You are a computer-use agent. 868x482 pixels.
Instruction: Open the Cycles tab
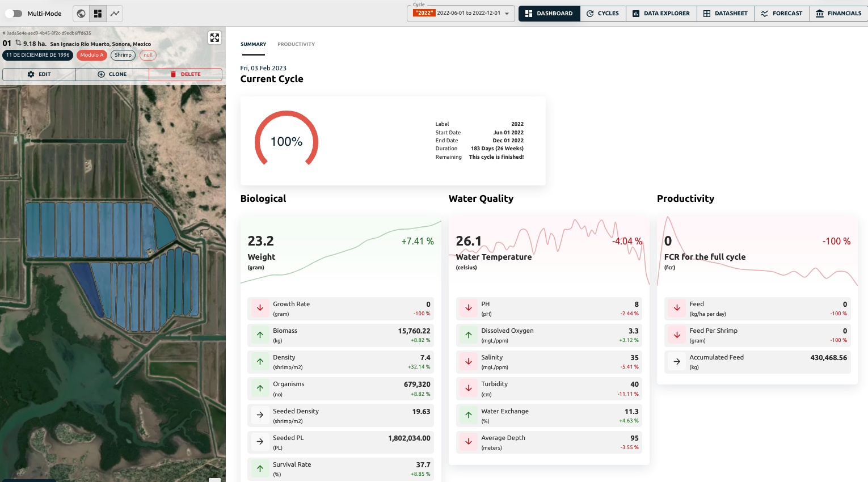point(602,14)
